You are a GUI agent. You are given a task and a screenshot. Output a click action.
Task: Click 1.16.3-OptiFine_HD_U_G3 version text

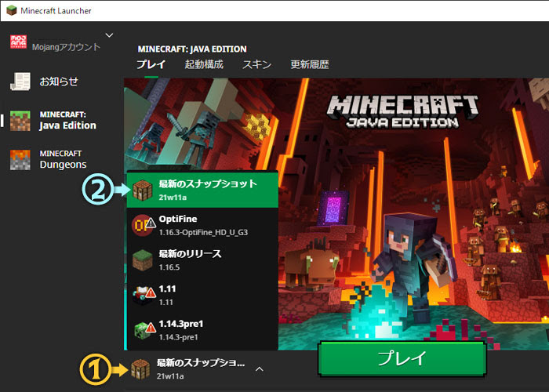click(x=203, y=232)
